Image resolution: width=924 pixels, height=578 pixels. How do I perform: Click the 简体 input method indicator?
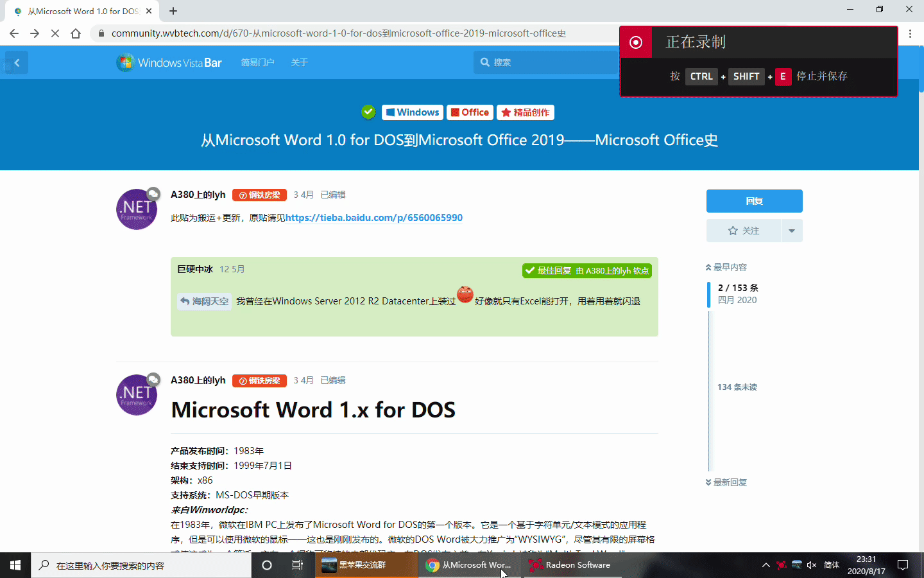point(832,565)
